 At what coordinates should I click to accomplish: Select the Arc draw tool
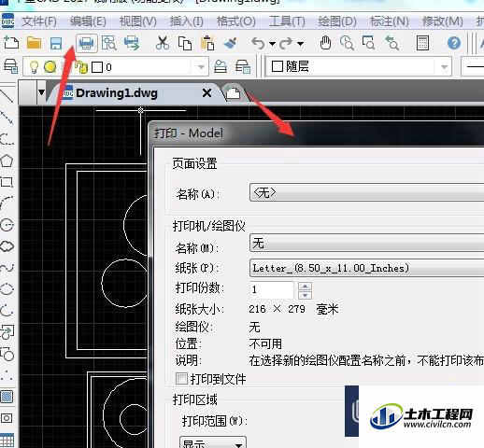click(7, 203)
